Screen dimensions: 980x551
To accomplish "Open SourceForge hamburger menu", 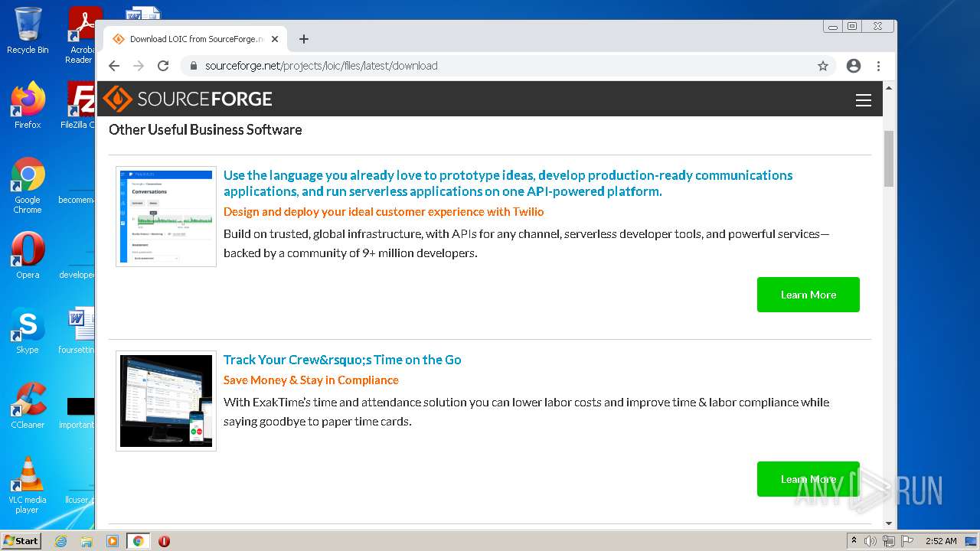I will click(864, 99).
